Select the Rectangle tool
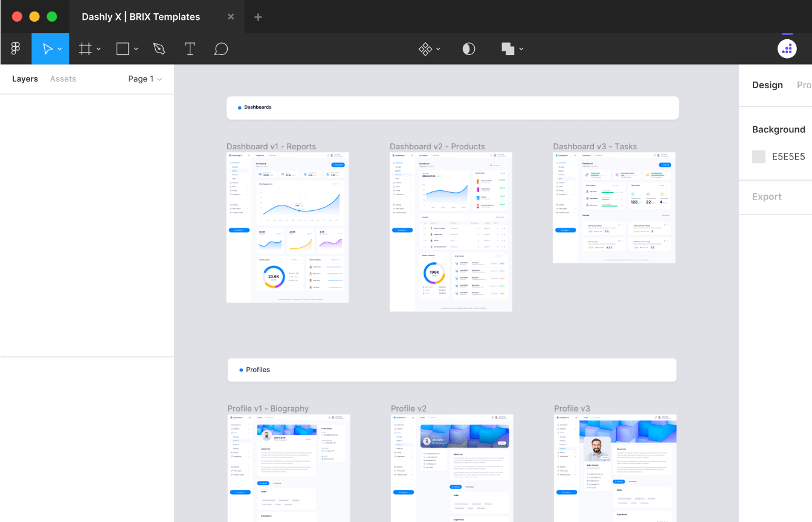 123,48
